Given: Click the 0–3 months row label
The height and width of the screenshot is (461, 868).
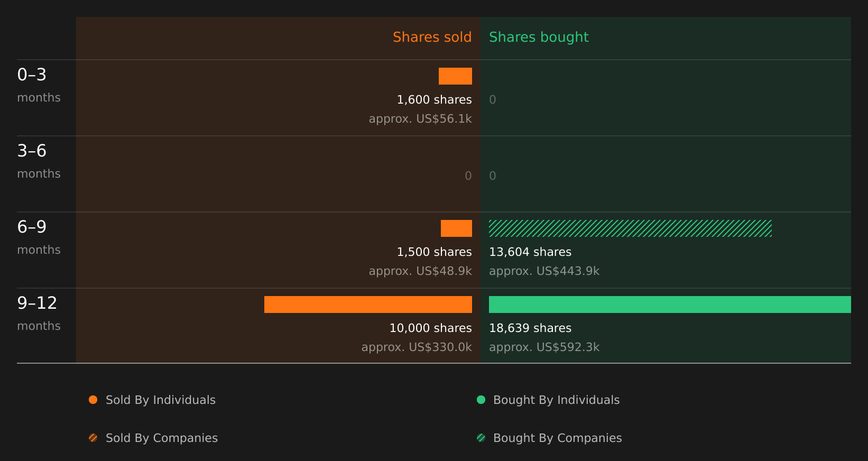Looking at the screenshot, I should coord(39,85).
